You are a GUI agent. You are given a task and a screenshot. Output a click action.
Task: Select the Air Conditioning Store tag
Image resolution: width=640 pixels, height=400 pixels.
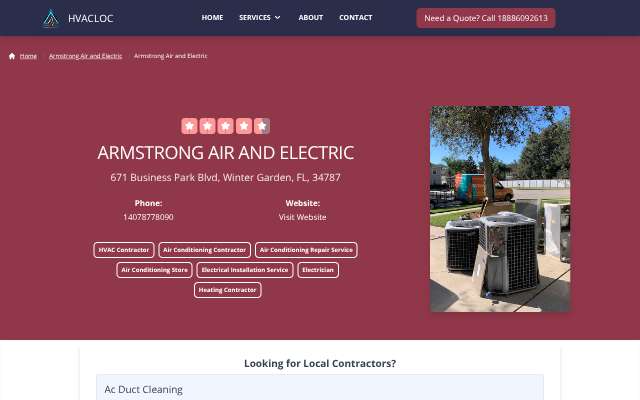154,270
